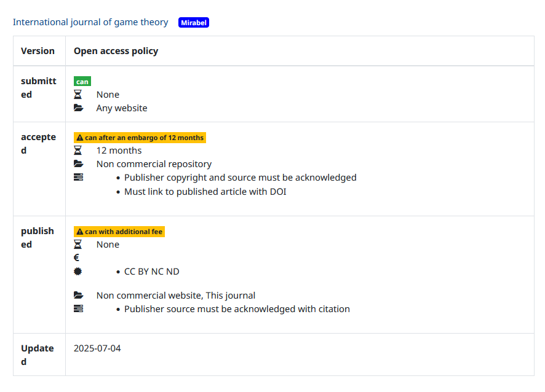Click the "Open access policy" column header
The image size is (545, 392).
tap(116, 51)
